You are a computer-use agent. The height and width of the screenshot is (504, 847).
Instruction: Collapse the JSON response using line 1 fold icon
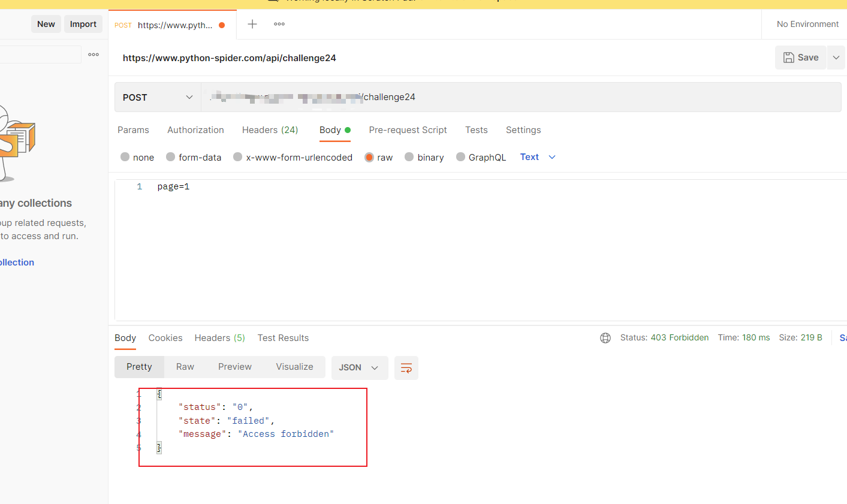[158, 394]
